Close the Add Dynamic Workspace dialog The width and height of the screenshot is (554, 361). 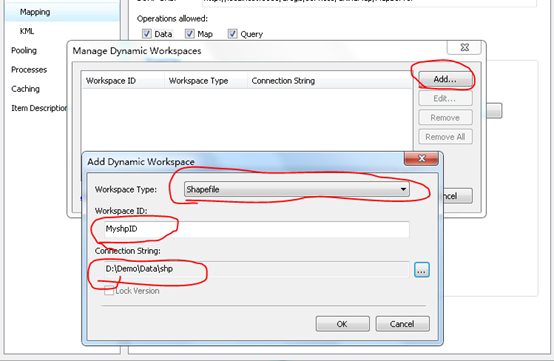(422, 158)
